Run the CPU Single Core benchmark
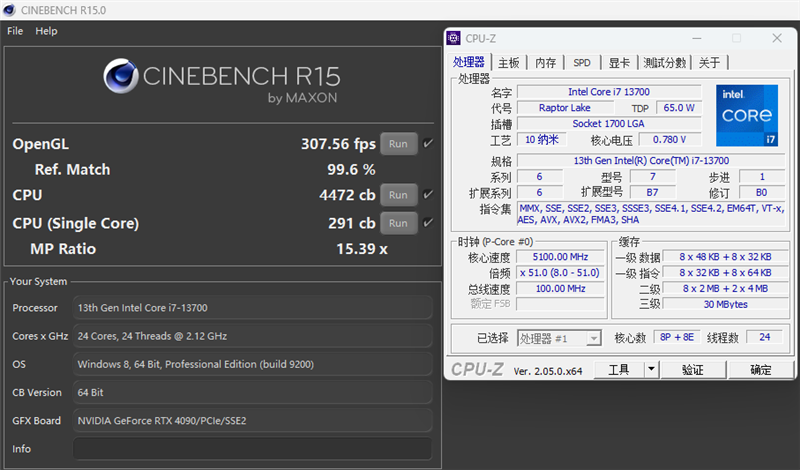The height and width of the screenshot is (470, 800). click(398, 223)
